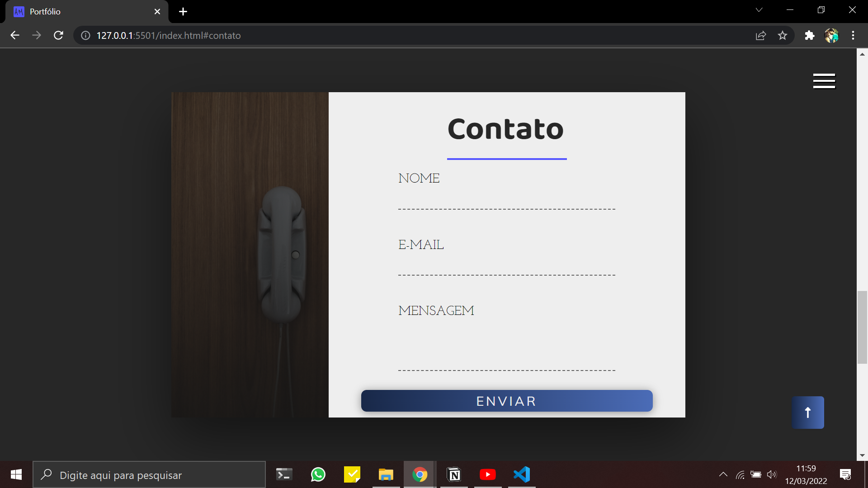Image resolution: width=868 pixels, height=488 pixels.
Task: Open the WhatsApp taskbar icon
Action: (x=318, y=474)
